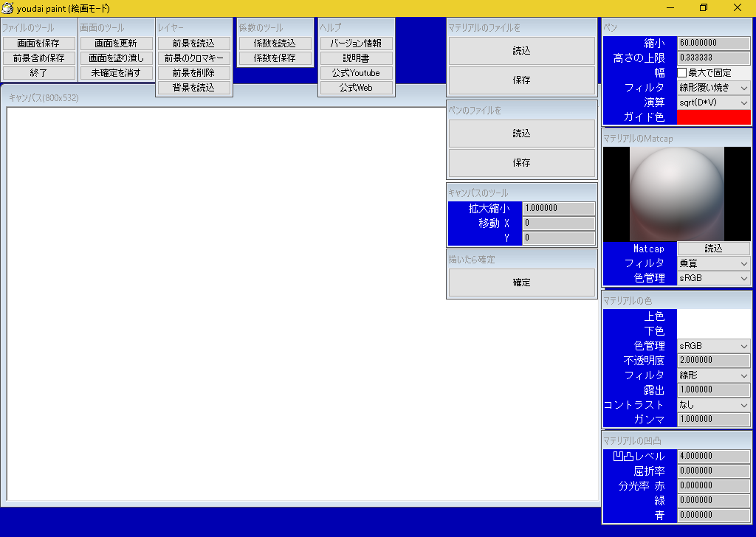Click the 凹凸レベル value field
This screenshot has width=756, height=537.
713,457
